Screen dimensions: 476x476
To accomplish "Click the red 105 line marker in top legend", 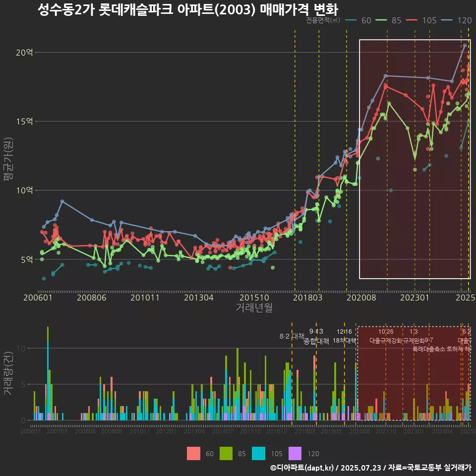I will (x=412, y=20).
